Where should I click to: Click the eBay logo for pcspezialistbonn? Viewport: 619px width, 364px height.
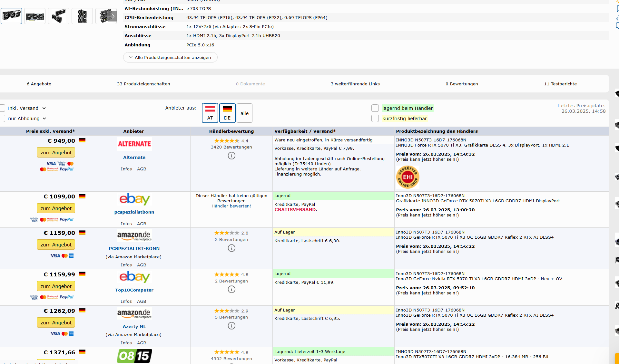coord(134,199)
